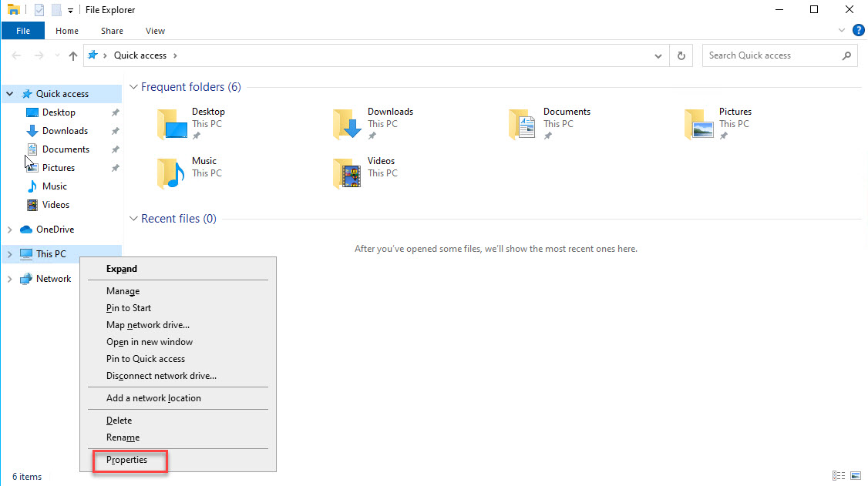Open the address bar history dropdown
Image resolution: width=868 pixels, height=486 pixels.
pyautogui.click(x=658, y=55)
